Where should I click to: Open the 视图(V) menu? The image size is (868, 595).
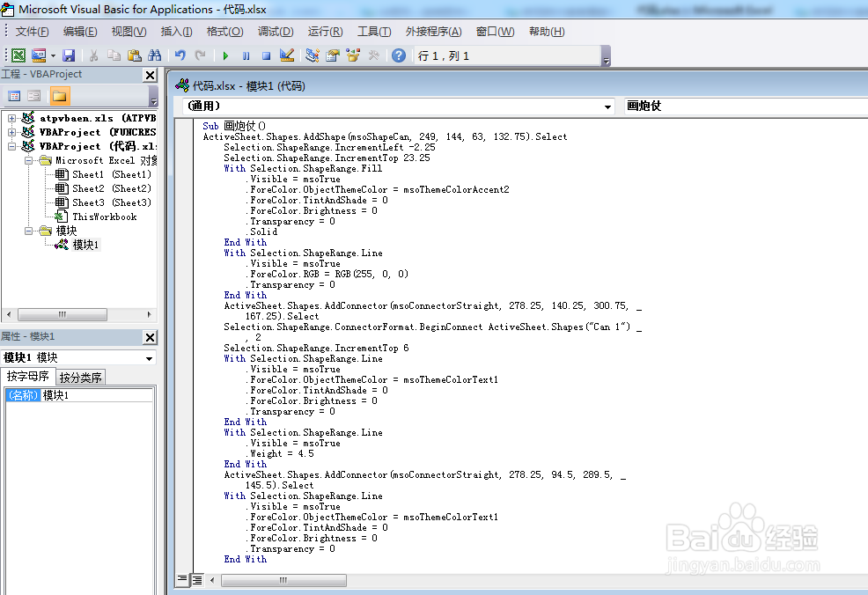coord(129,32)
